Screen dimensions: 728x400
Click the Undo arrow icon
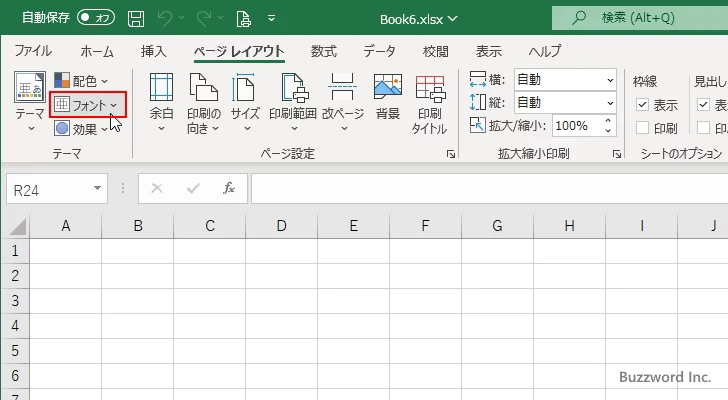tap(165, 18)
